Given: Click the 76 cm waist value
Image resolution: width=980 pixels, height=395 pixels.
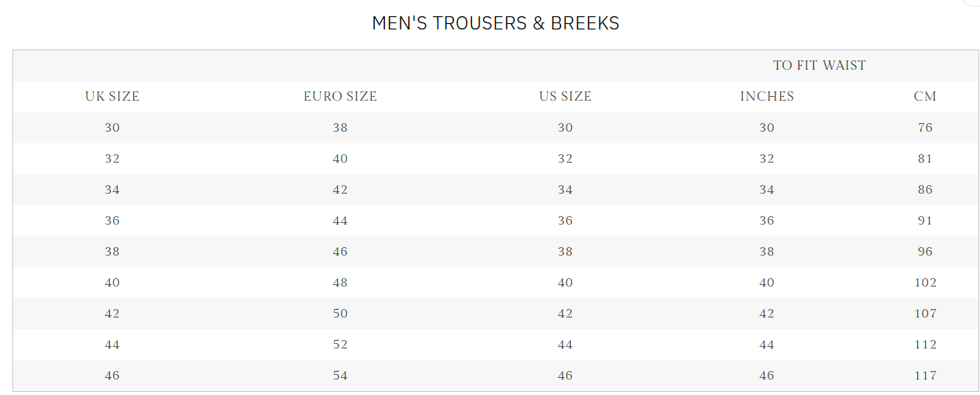Looking at the screenshot, I should [925, 128].
